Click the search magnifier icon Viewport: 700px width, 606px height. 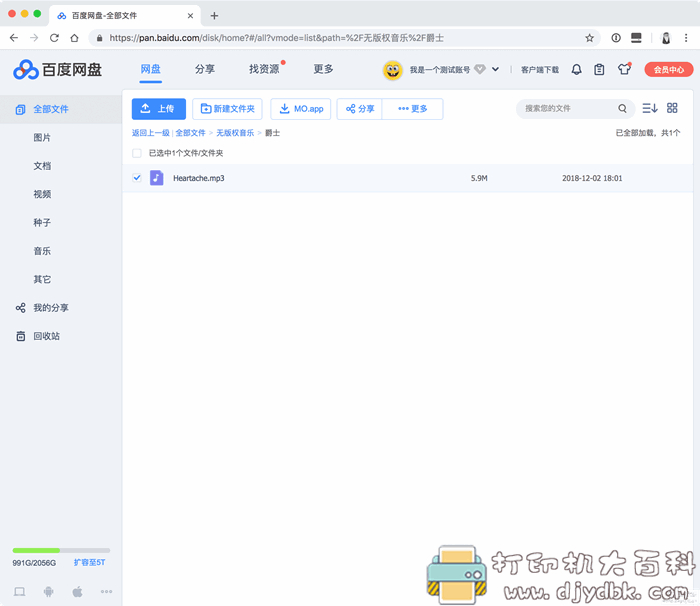[x=622, y=109]
